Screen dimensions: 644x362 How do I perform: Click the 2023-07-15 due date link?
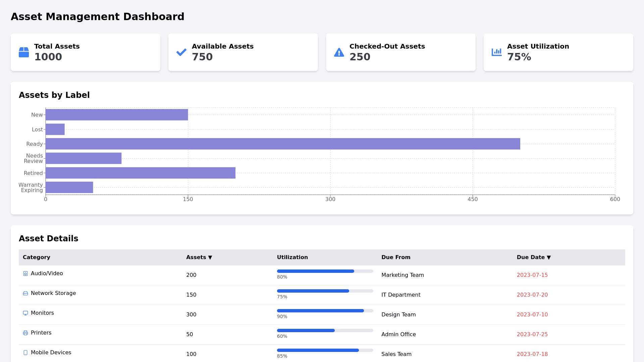(x=532, y=275)
